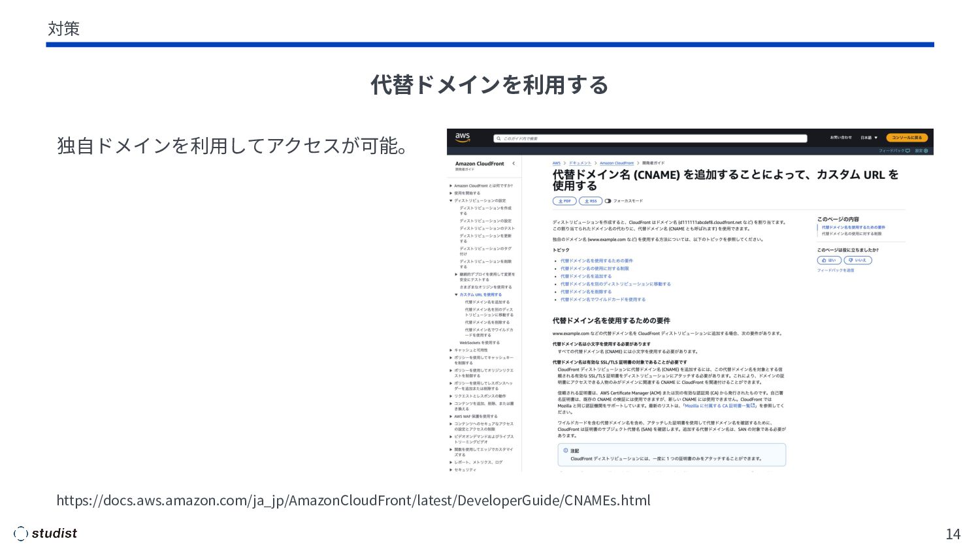This screenshot has width=980, height=551.
Task: Open WebSockets を使用する sidebar entry
Action: click(x=480, y=343)
